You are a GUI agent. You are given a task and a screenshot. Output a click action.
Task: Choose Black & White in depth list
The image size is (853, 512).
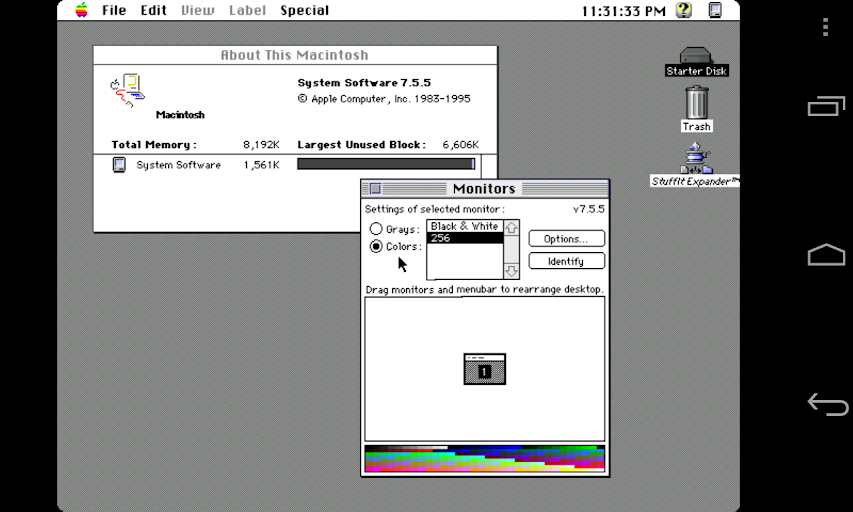[465, 226]
